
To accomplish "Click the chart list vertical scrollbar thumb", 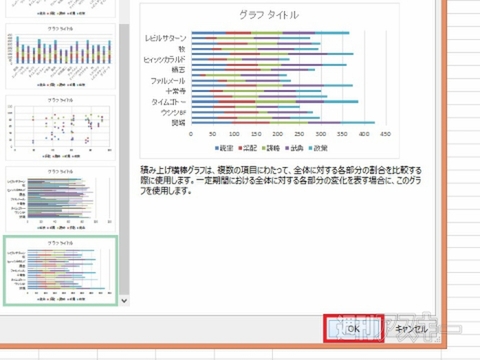I will point(124,160).
